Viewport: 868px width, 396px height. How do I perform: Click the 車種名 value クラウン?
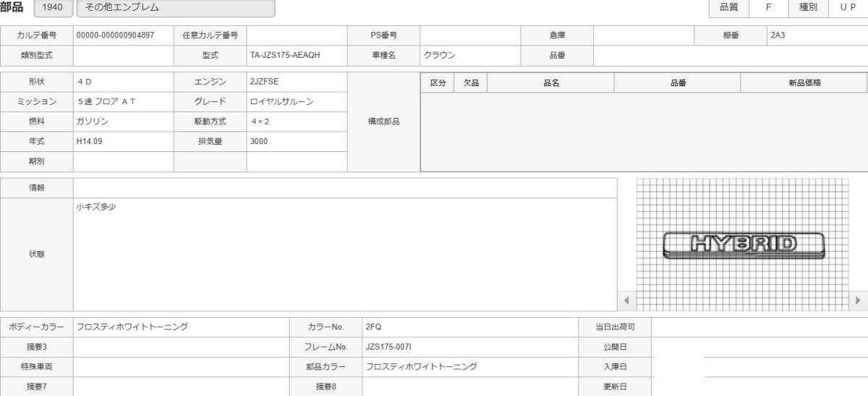(440, 55)
